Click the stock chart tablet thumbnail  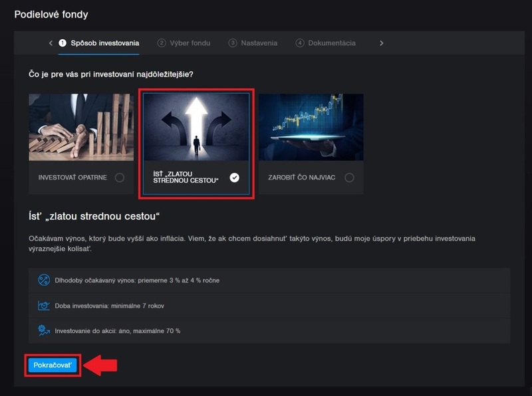click(x=311, y=127)
